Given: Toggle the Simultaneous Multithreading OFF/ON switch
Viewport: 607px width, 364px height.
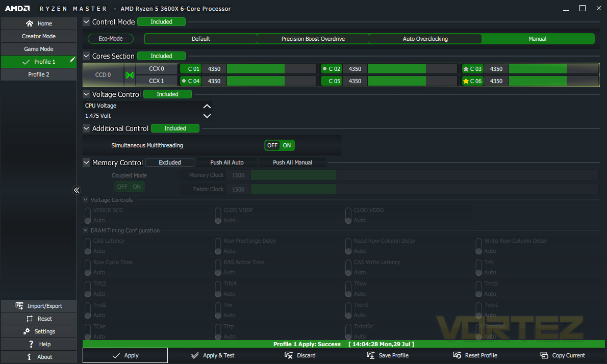Looking at the screenshot, I should pos(280,145).
